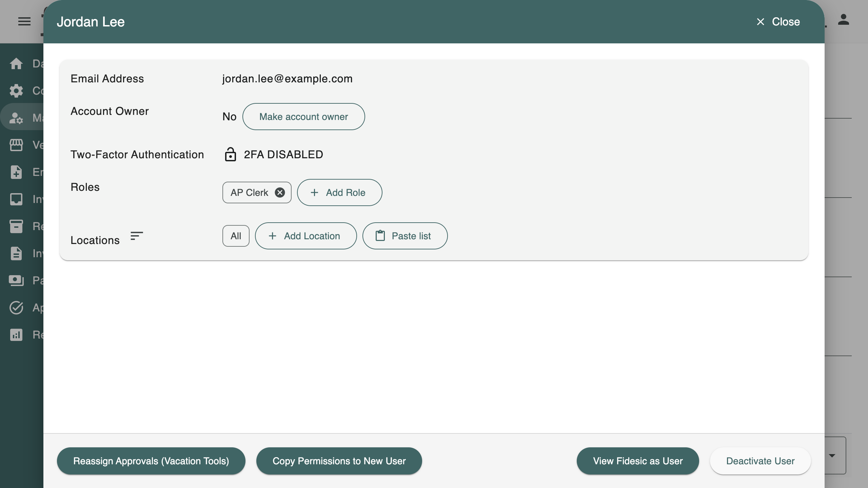
Task: Click the archive box icon in sidebar
Action: click(16, 226)
